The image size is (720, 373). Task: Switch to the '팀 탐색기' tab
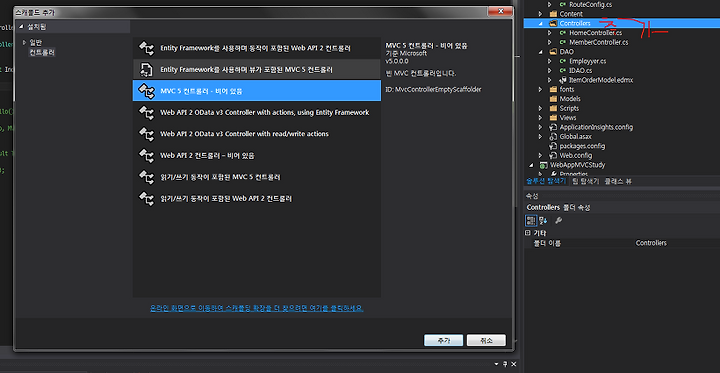point(585,181)
